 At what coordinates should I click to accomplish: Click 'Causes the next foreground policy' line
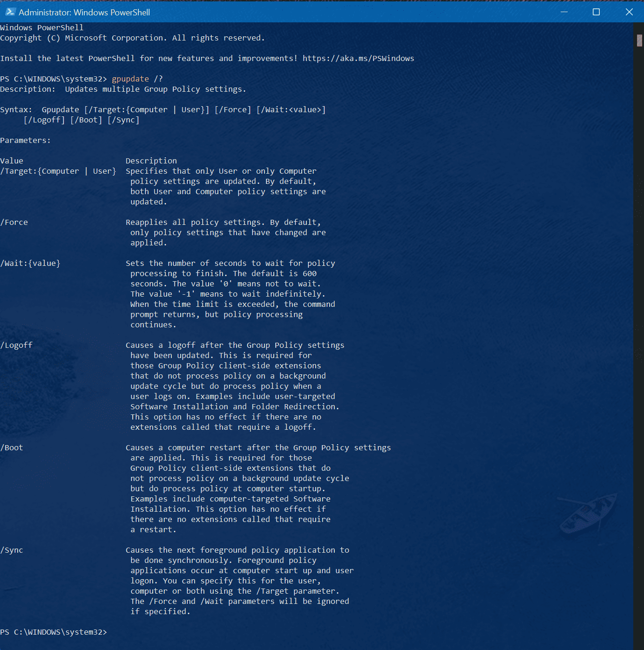(x=237, y=550)
